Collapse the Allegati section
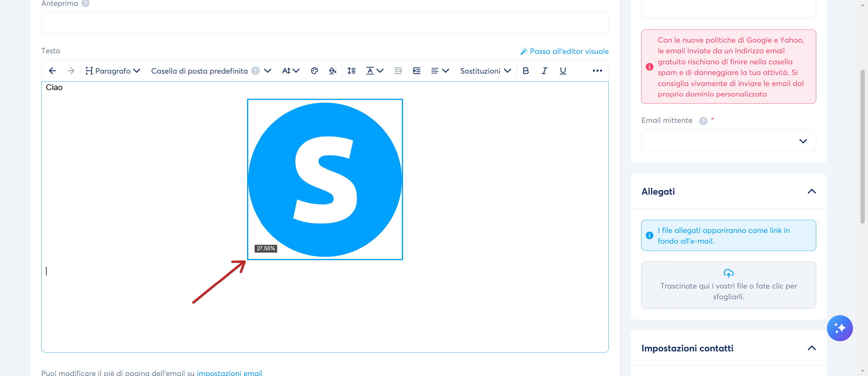868x376 pixels. coord(812,191)
